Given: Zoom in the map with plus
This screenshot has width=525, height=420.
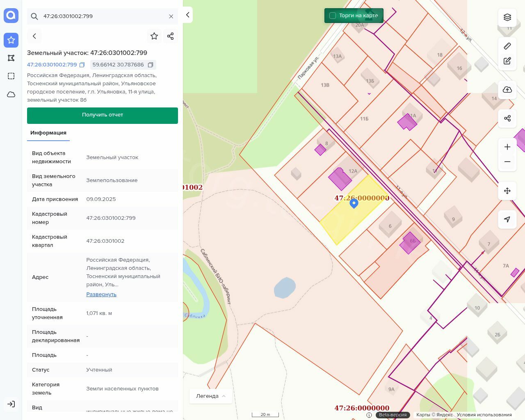Looking at the screenshot, I should 507,147.
